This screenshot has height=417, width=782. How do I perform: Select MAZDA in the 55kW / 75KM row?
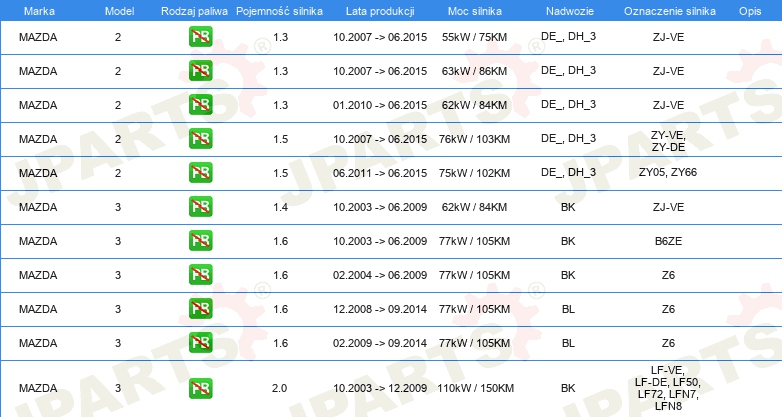tap(38, 37)
